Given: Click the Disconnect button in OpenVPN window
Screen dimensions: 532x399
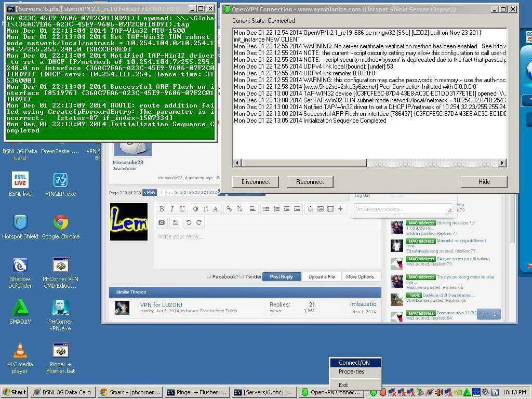Looking at the screenshot, I should coord(256,182).
